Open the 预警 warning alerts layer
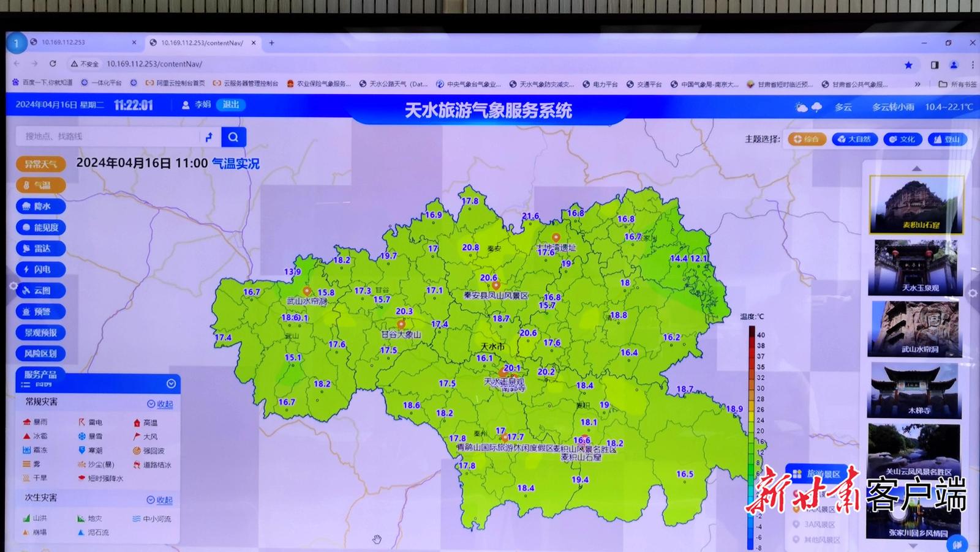The image size is (980, 552). 40,311
